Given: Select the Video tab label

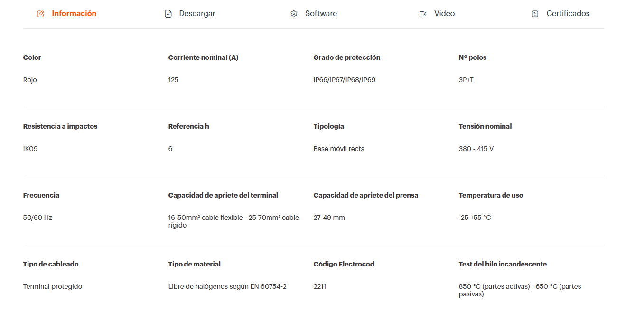Looking at the screenshot, I should tap(444, 14).
